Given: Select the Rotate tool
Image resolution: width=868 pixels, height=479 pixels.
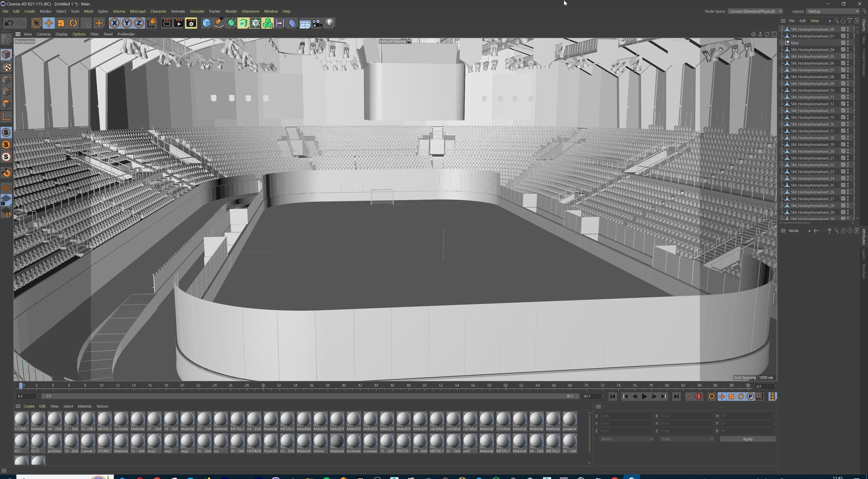Looking at the screenshot, I should (73, 23).
